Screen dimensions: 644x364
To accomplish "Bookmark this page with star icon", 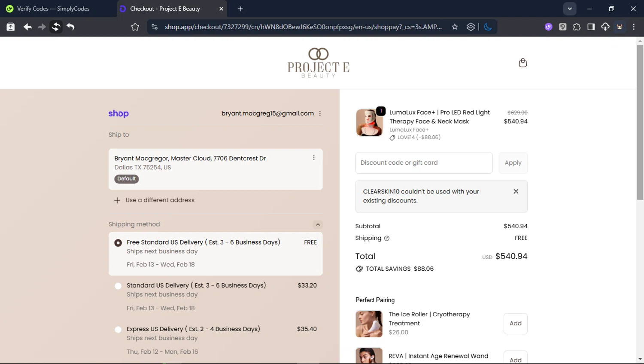I will 455,27.
